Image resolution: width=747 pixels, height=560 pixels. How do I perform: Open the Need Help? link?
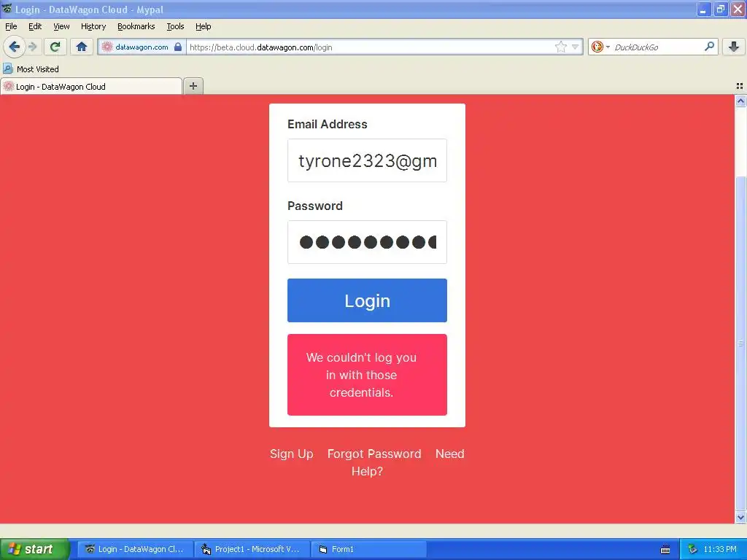(408, 462)
